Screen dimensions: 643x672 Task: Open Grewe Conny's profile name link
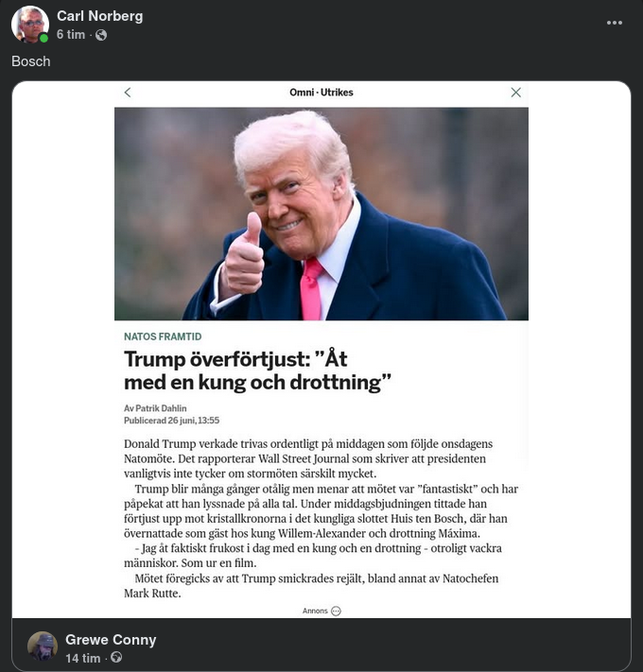pos(111,640)
